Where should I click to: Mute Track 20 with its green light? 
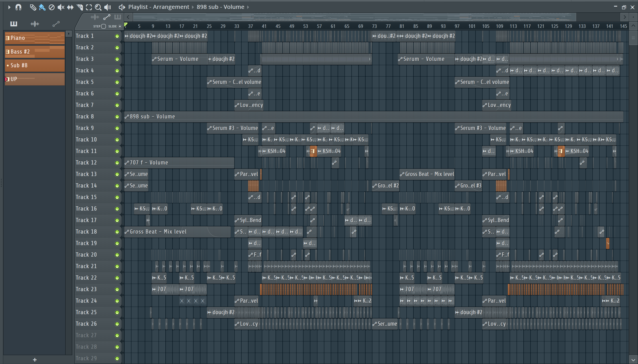pyautogui.click(x=117, y=255)
